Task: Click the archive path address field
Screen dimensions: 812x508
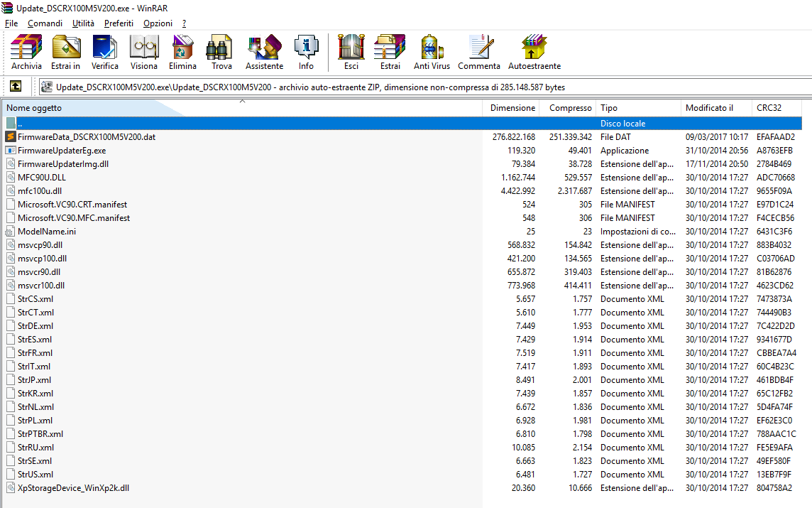Action: (426, 87)
